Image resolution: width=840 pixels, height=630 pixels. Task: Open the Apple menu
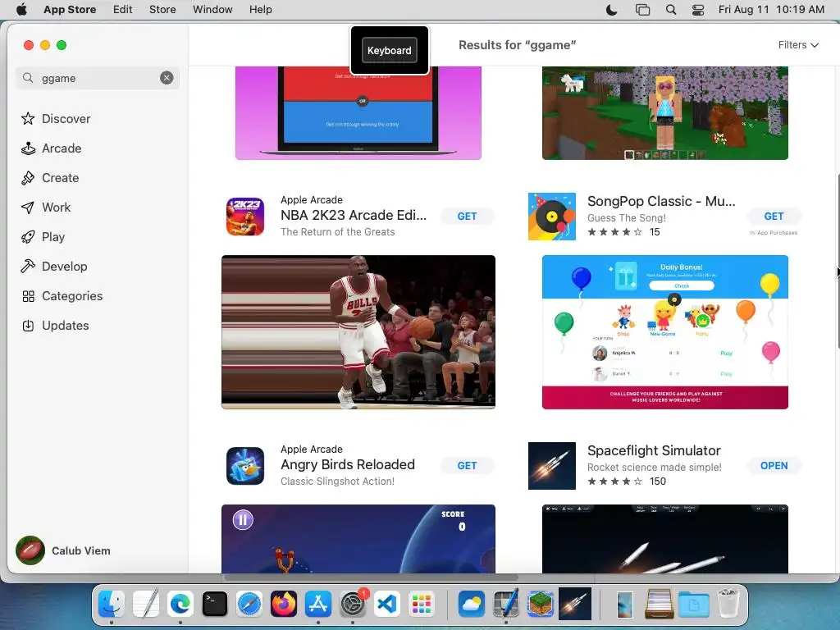[x=21, y=10]
